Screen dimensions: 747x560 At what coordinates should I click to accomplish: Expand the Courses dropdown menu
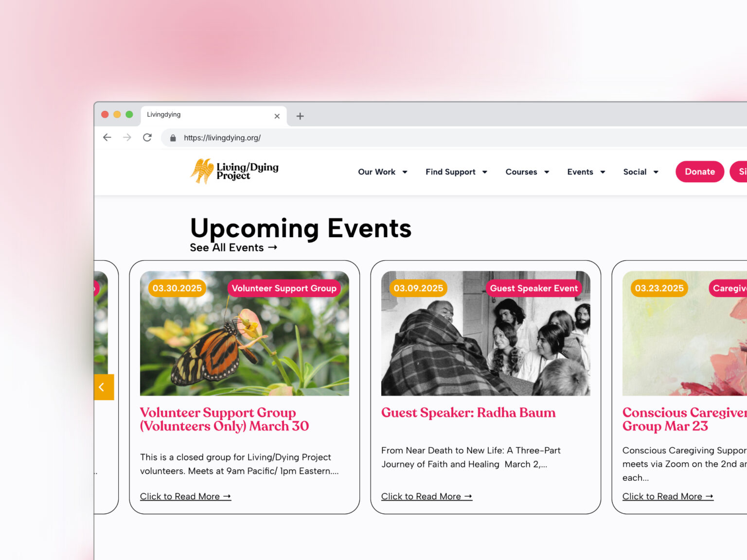(527, 172)
